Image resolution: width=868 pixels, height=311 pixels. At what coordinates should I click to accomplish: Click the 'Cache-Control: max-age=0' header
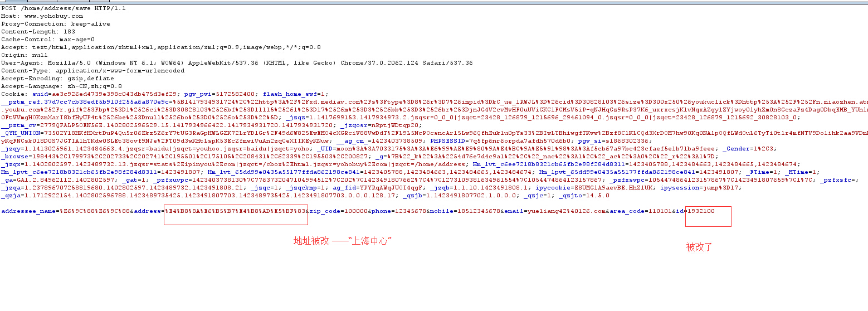(48, 40)
